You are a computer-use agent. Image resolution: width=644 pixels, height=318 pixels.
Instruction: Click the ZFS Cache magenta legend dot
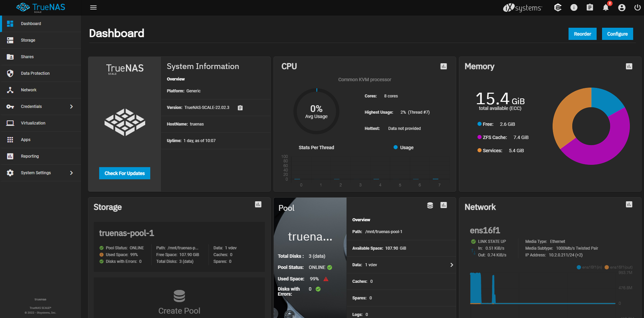click(480, 137)
